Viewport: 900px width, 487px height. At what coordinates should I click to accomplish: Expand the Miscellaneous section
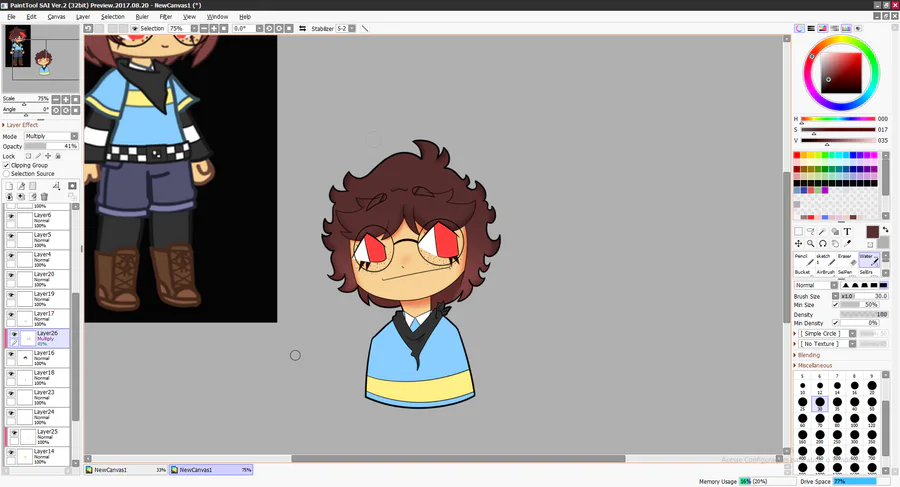[x=813, y=365]
